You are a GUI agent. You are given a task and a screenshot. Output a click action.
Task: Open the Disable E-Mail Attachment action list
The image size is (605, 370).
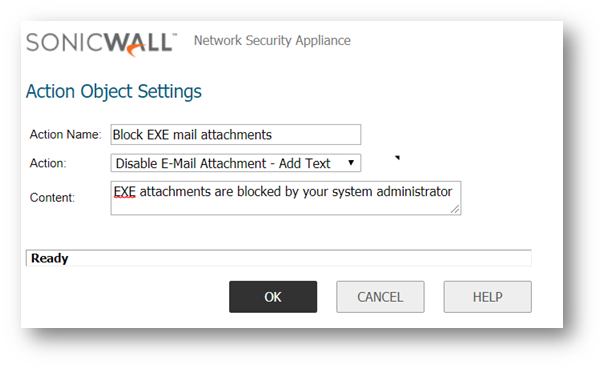[236, 163]
